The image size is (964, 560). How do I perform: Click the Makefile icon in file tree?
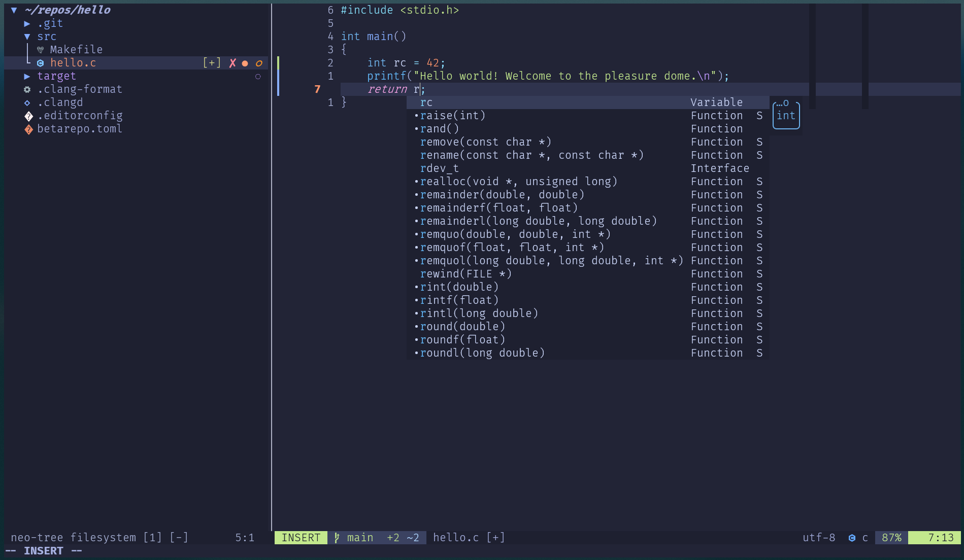40,50
